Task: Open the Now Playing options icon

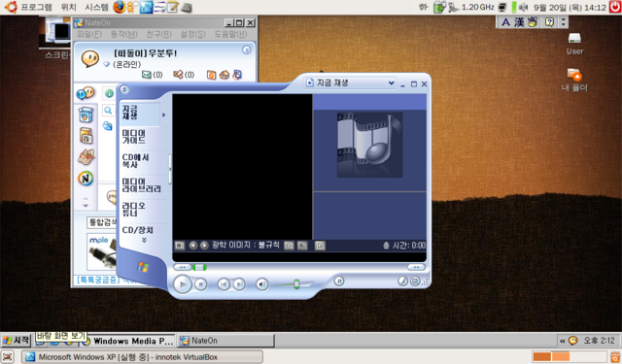Action: coord(180,246)
